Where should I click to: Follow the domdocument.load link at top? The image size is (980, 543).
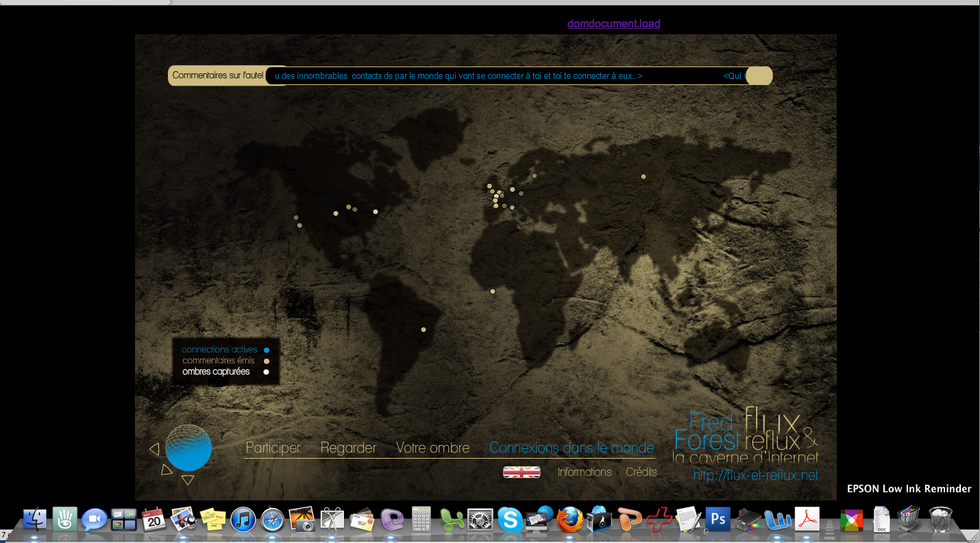click(613, 24)
